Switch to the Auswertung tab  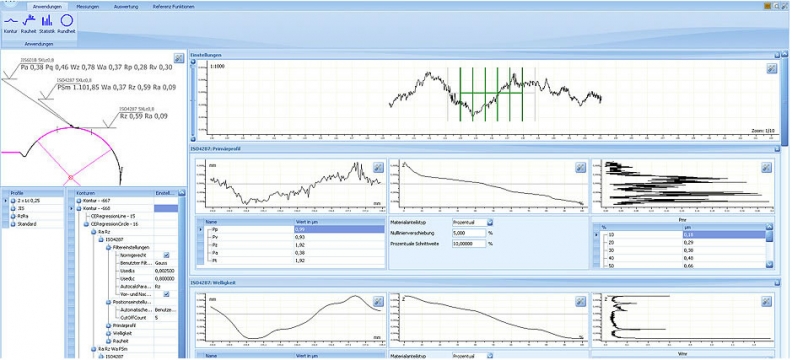[x=125, y=7]
